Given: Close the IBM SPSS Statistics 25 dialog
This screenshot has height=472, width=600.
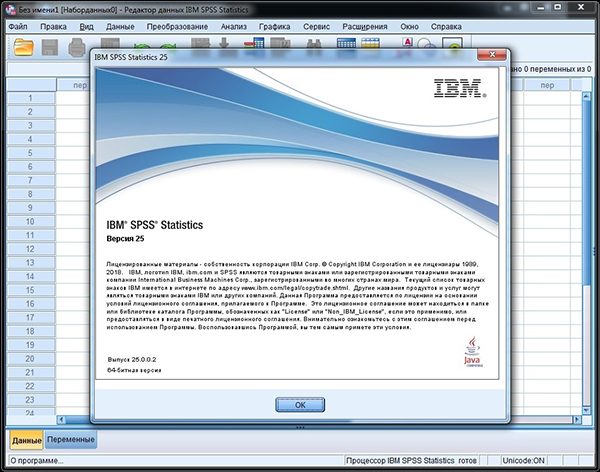Looking at the screenshot, I should pyautogui.click(x=492, y=55).
